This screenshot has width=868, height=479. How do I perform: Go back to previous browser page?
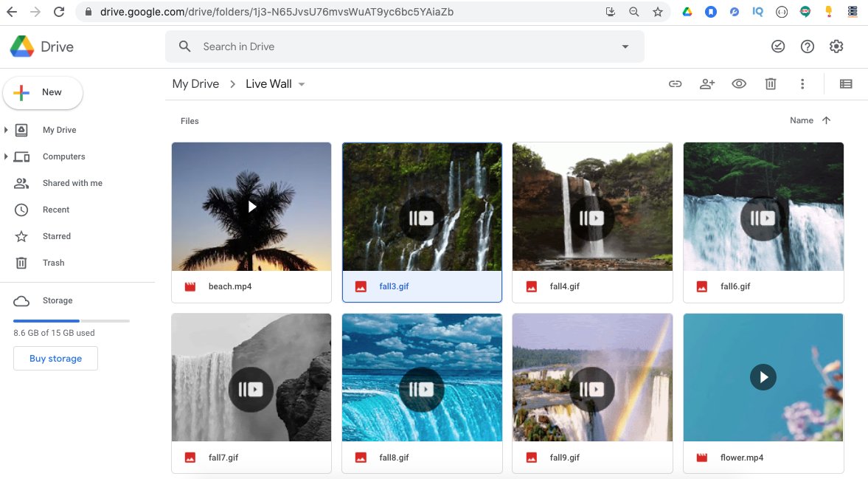[x=12, y=12]
